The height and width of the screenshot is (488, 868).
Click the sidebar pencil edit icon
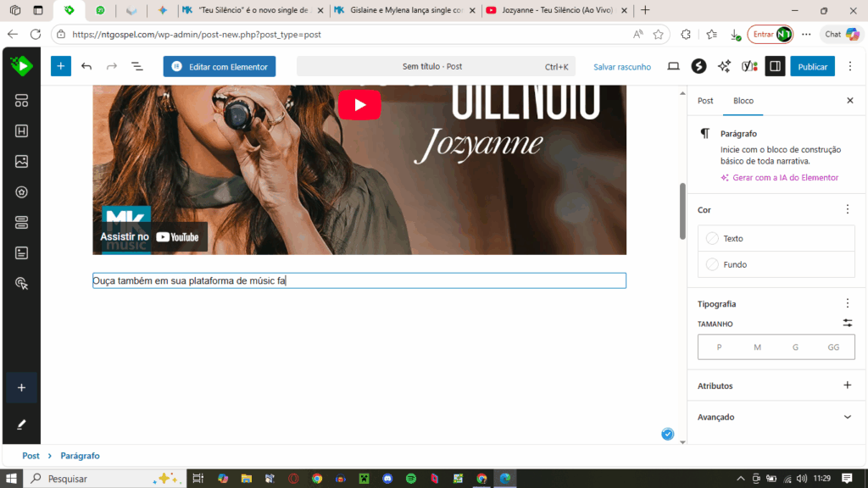(21, 424)
